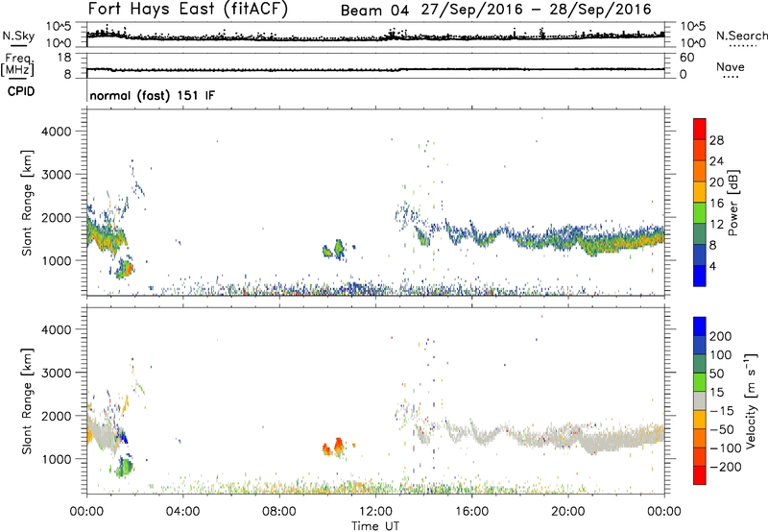The image size is (768, 532).
Task: Click the 'Fort Hays East (fitACF)' plot title
Action: (x=188, y=9)
